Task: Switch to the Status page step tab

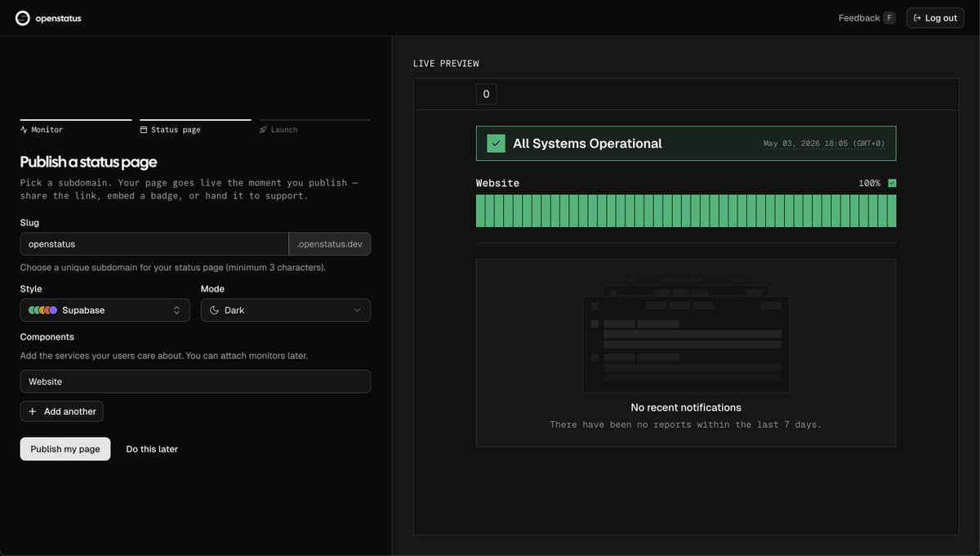Action: (195, 127)
